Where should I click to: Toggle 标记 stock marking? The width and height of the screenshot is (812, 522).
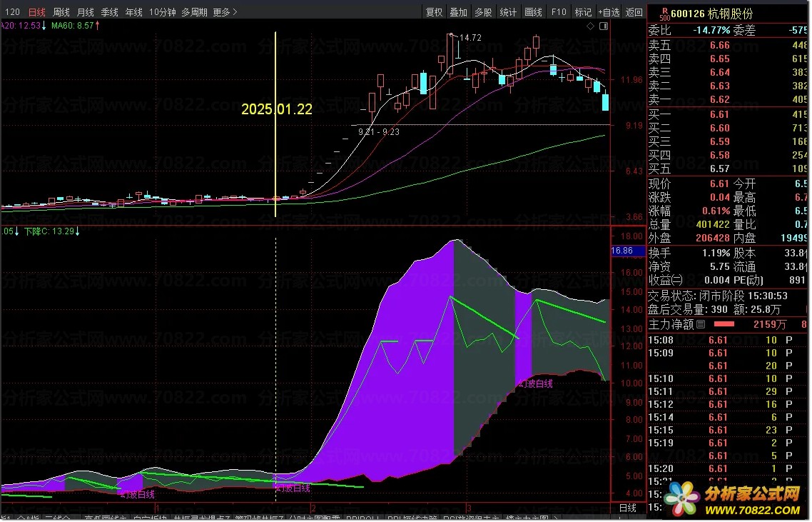[x=583, y=12]
